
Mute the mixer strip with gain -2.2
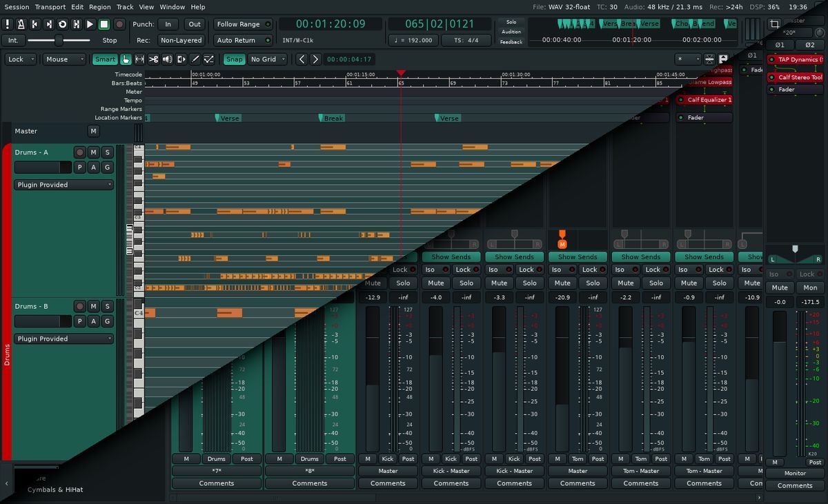coord(626,283)
